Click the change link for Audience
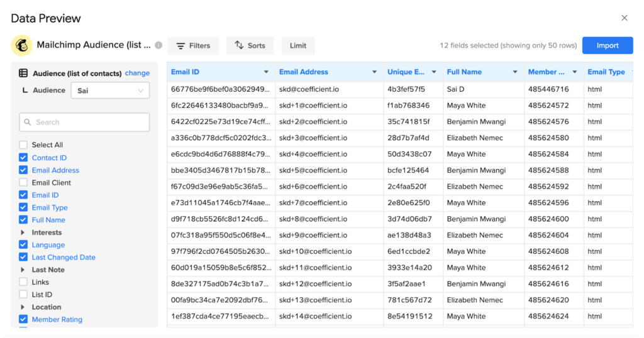This screenshot has width=644, height=338. [137, 73]
